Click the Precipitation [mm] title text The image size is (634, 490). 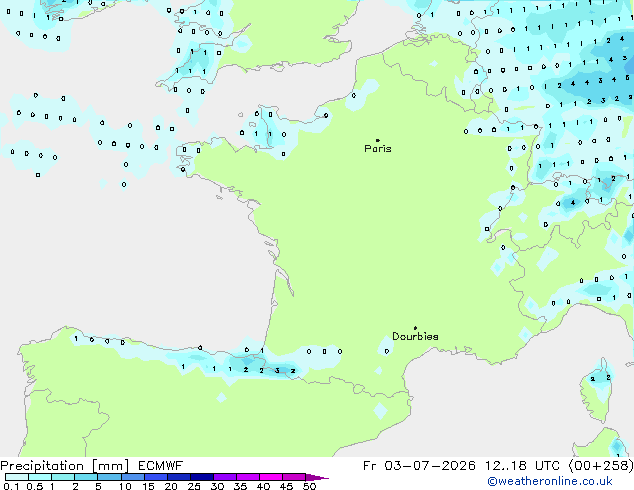(x=65, y=466)
